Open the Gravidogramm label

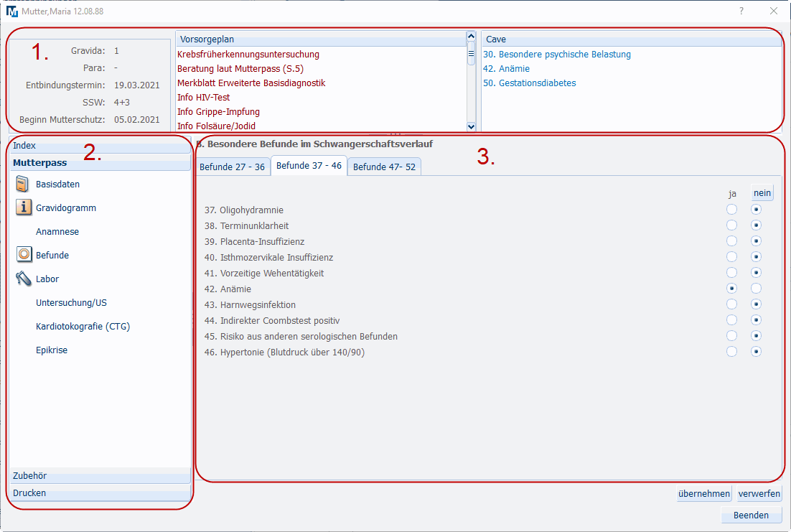65,207
